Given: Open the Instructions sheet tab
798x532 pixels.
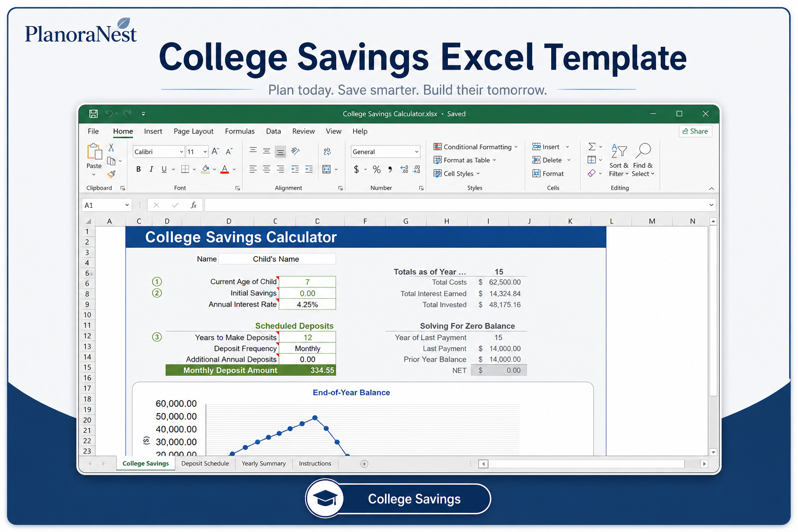Looking at the screenshot, I should pyautogui.click(x=315, y=464).
